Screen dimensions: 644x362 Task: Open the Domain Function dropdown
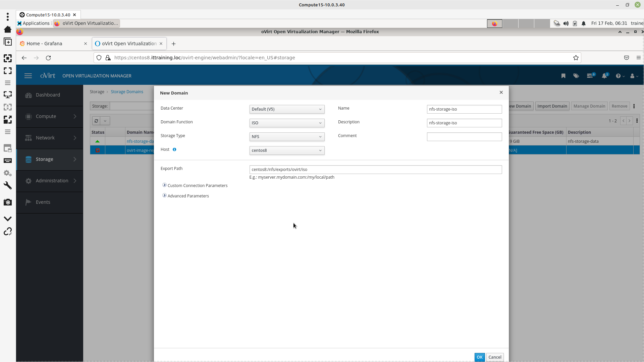[287, 123]
